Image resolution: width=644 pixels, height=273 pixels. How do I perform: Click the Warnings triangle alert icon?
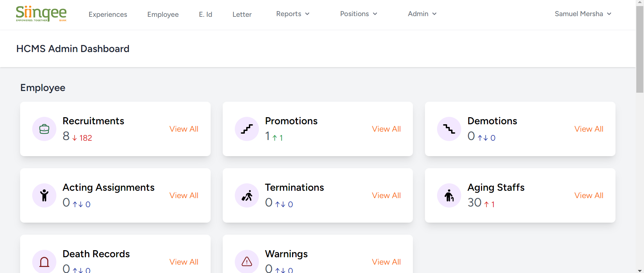(247, 262)
